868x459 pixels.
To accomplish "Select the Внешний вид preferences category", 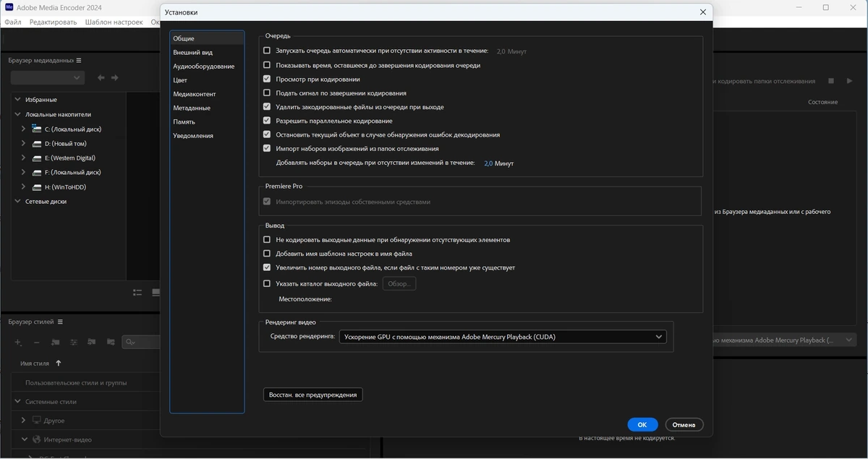I will pyautogui.click(x=207, y=52).
